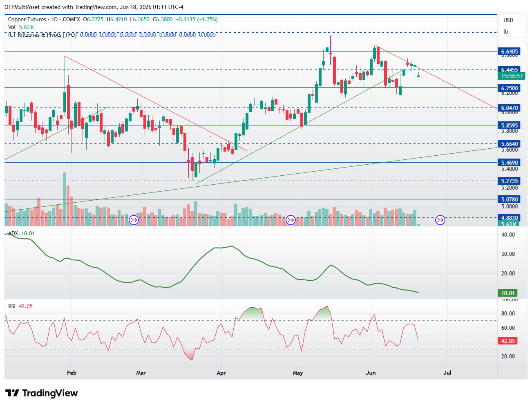Click the ICT Killzones & Pivots indicator label
The width and height of the screenshot is (532, 407).
click(42, 35)
